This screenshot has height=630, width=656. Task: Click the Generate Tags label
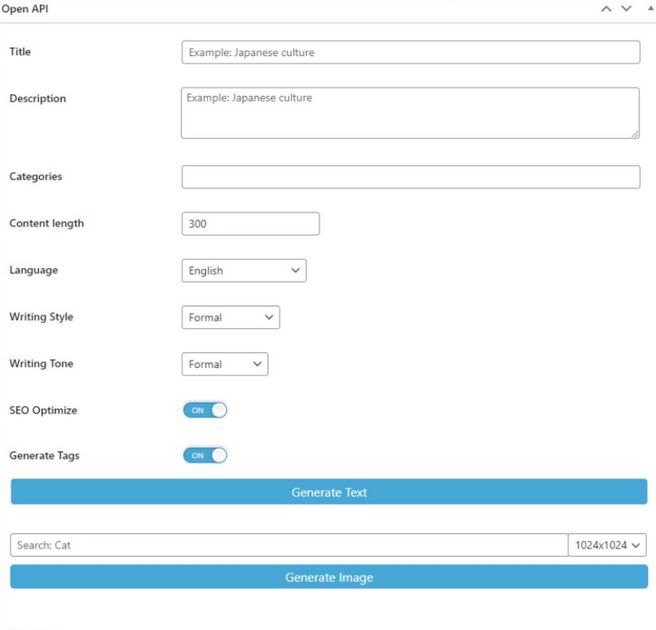44,456
